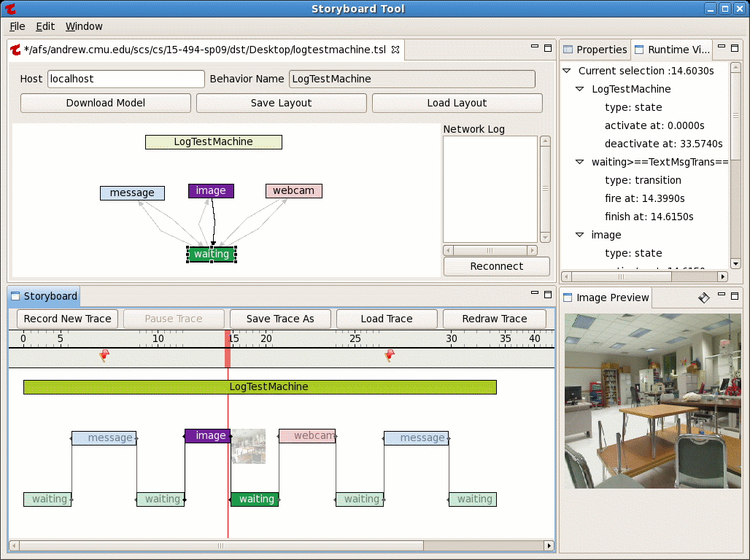Minimize the Image Preview panel

coord(721,295)
